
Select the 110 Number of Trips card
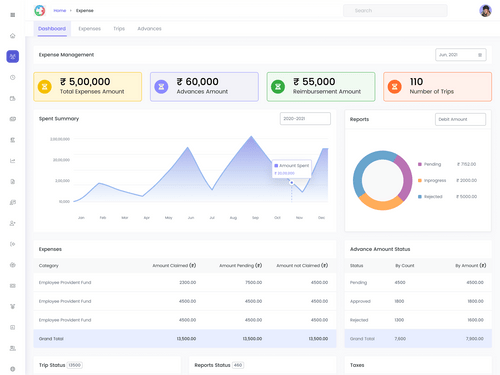pyautogui.click(x=438, y=87)
